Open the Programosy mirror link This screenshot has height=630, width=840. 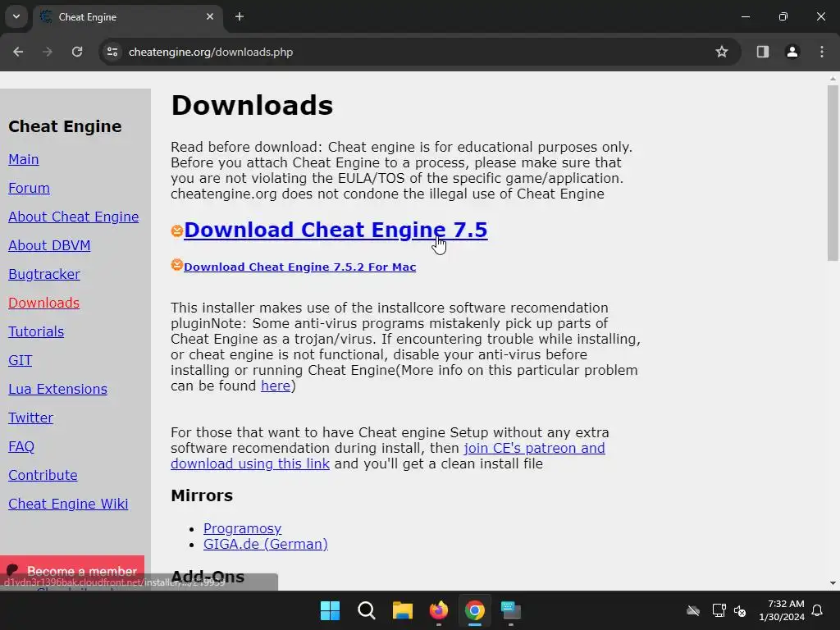click(x=242, y=528)
